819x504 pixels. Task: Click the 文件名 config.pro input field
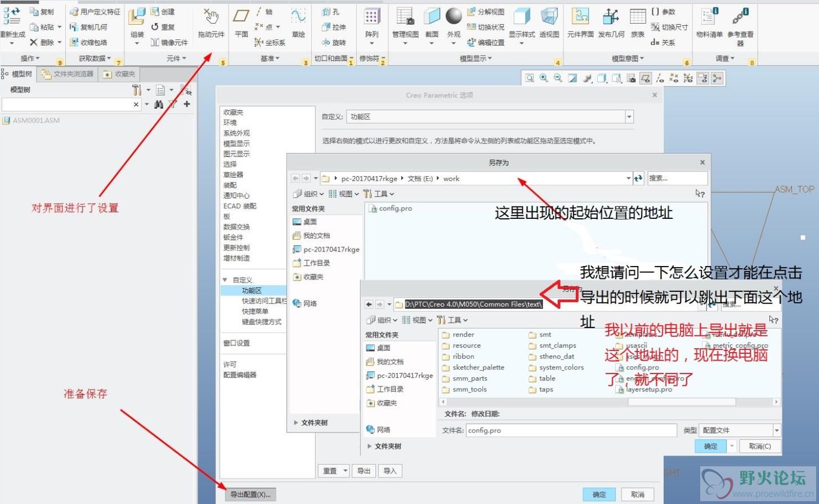[571, 430]
